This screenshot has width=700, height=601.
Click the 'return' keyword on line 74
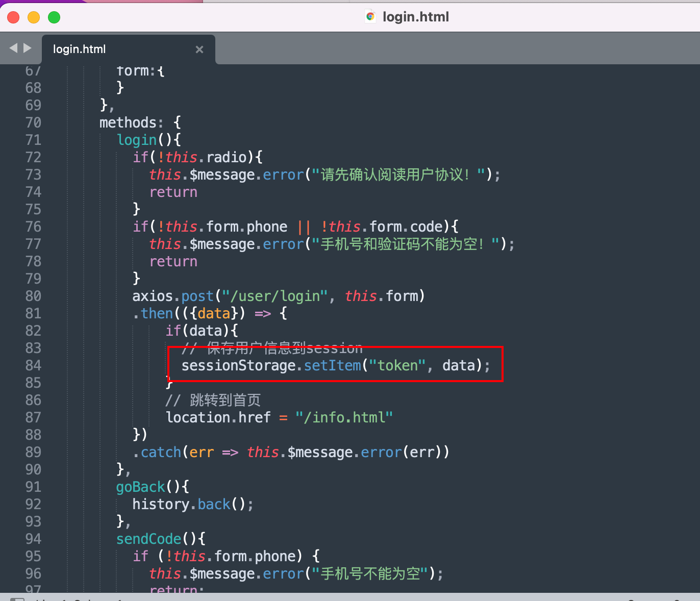click(x=173, y=192)
